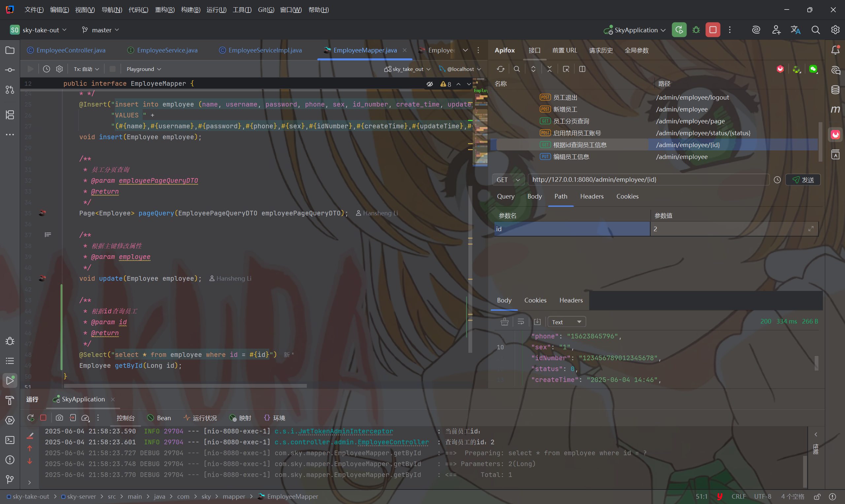
Task: Open the Text response format dropdown
Action: 566,322
